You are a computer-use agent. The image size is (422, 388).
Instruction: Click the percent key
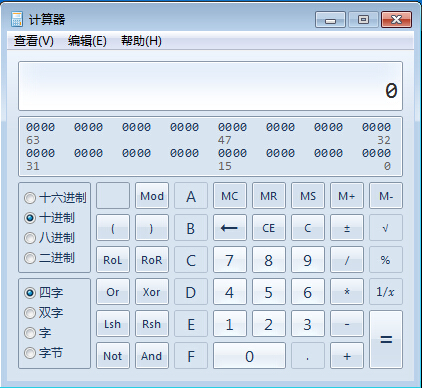pos(386,260)
